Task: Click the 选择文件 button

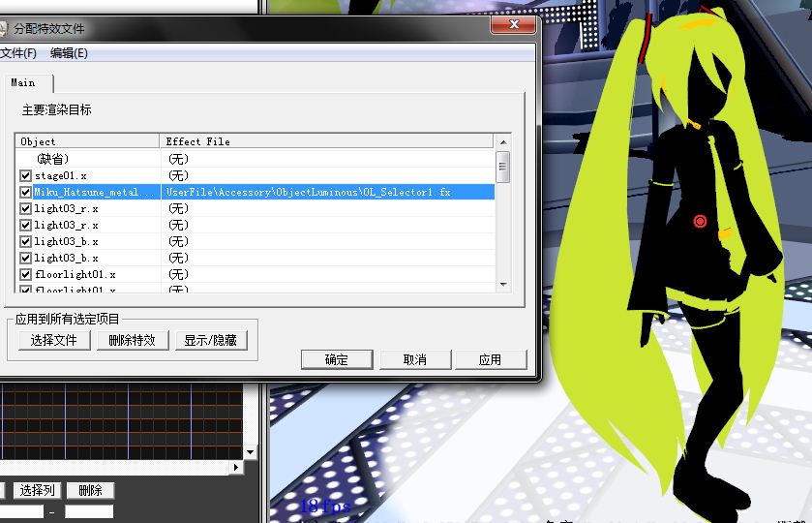Action: [54, 340]
